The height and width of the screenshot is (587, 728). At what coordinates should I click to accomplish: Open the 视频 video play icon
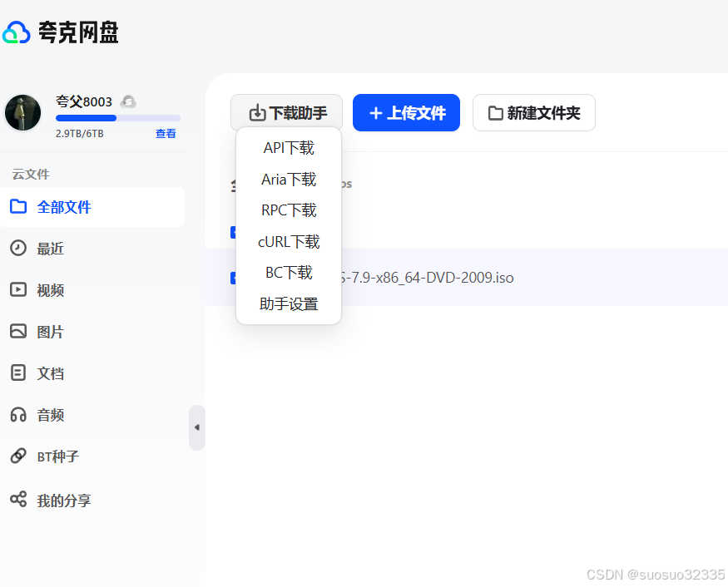point(18,289)
